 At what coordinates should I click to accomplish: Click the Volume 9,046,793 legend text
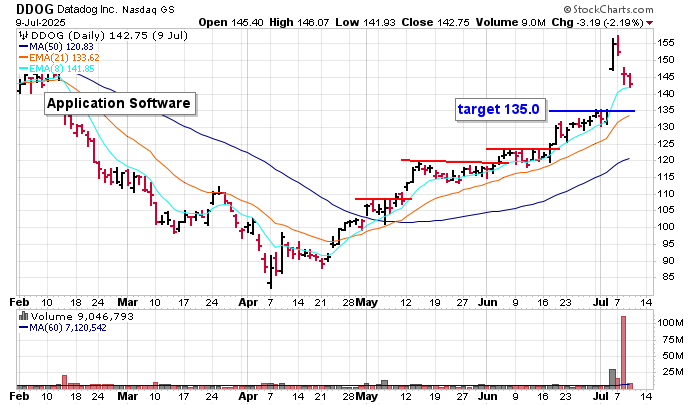point(82,317)
